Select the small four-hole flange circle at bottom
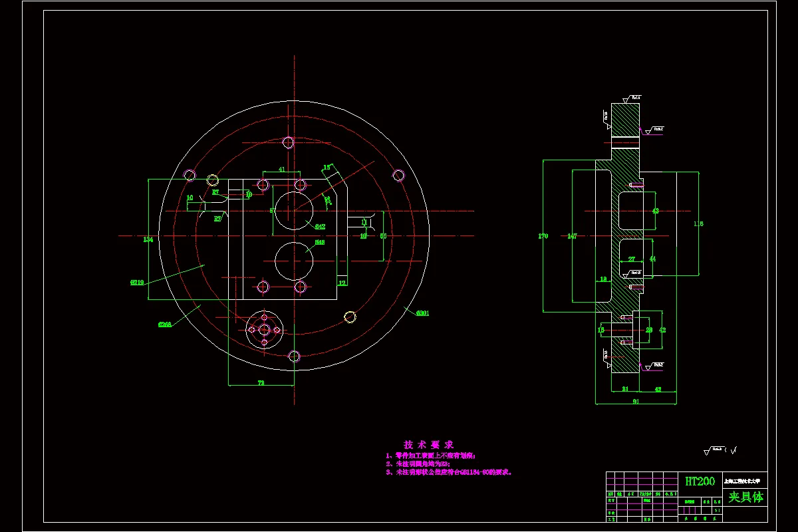 (265, 329)
